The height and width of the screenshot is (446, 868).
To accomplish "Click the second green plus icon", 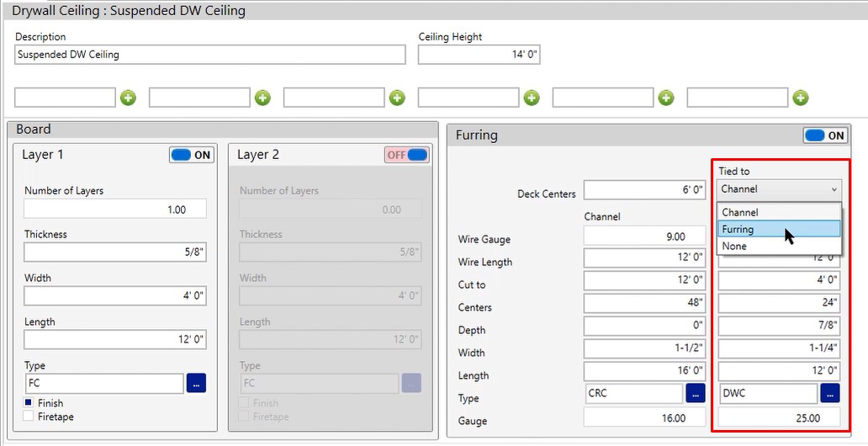I will [262, 98].
